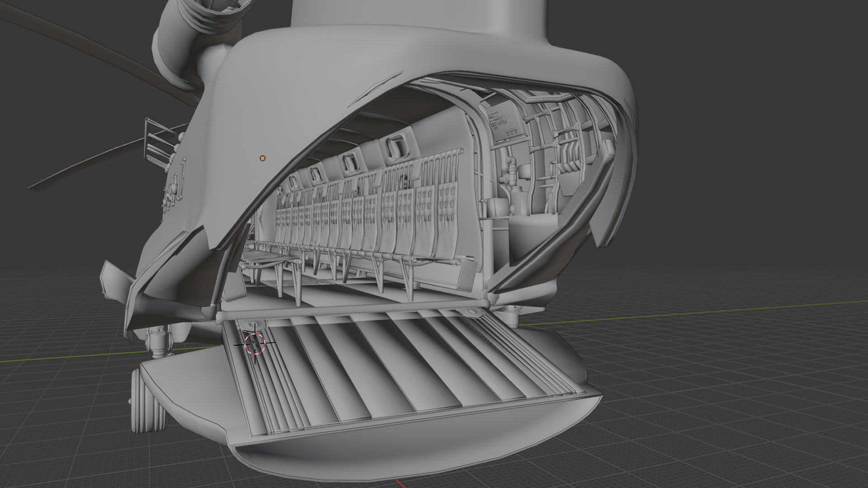The image size is (868, 488).
Task: Click the orange origin dot on the fuselage
Action: (x=262, y=158)
